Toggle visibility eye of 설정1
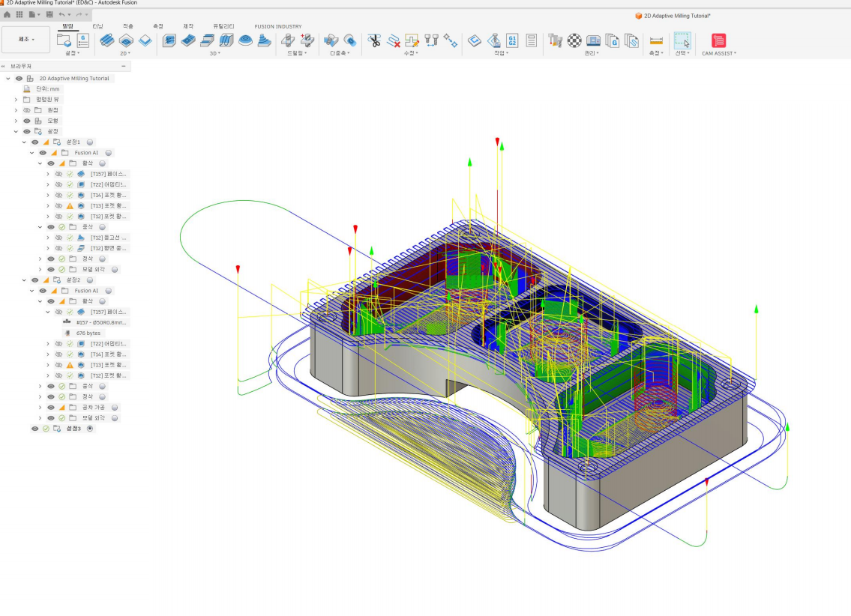Screen dimensions: 851x616 click(34, 142)
